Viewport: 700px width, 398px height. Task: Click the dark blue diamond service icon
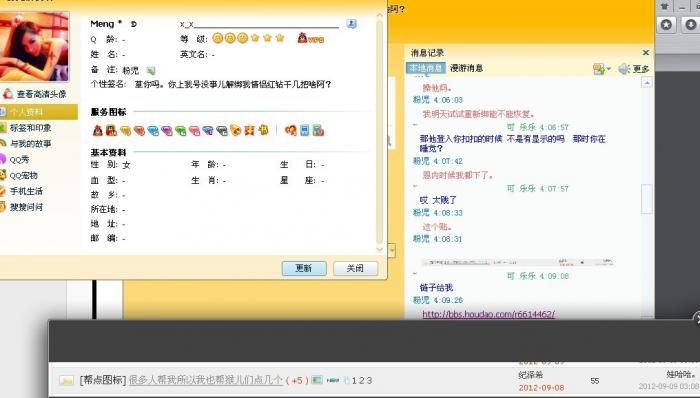click(x=208, y=130)
